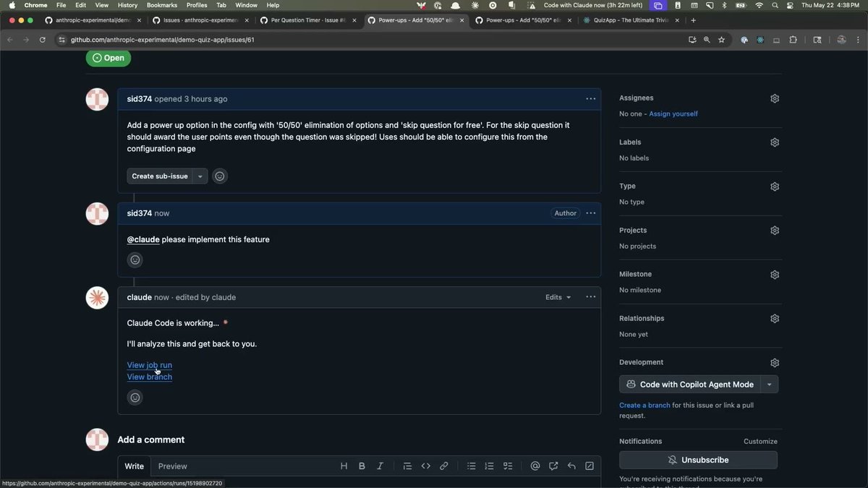The image size is (868, 488).
Task: Bookmark this page with the star icon
Action: coord(721,40)
